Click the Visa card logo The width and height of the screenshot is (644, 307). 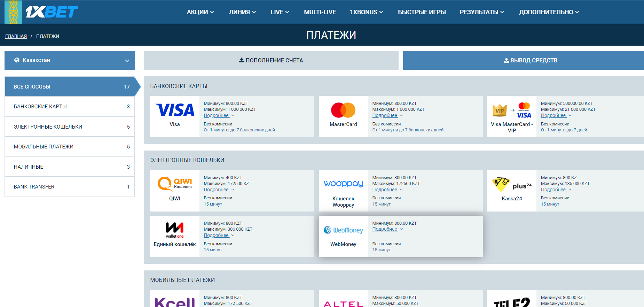175,110
